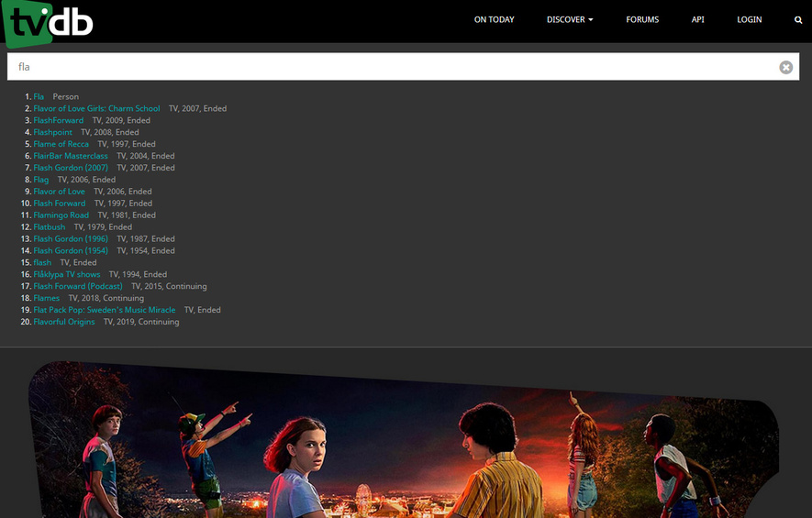Screen dimensions: 812x518
Task: Open the API page
Action: coord(697,19)
